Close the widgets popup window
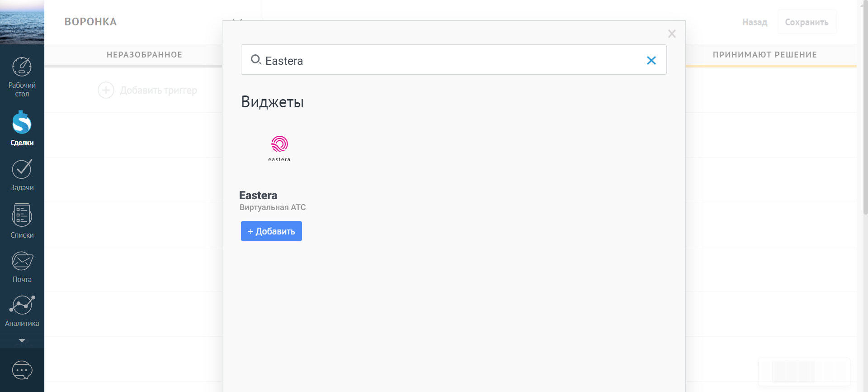The width and height of the screenshot is (868, 392). pyautogui.click(x=672, y=34)
